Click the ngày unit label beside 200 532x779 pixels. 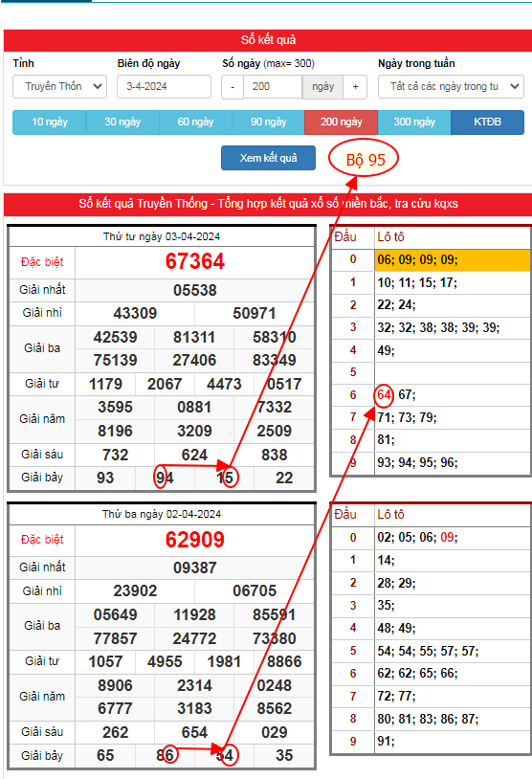pyautogui.click(x=322, y=86)
